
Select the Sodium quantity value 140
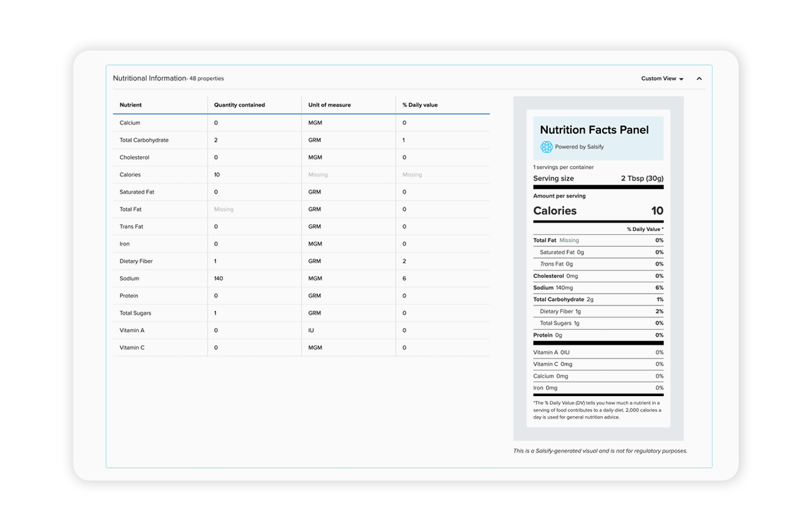point(219,278)
